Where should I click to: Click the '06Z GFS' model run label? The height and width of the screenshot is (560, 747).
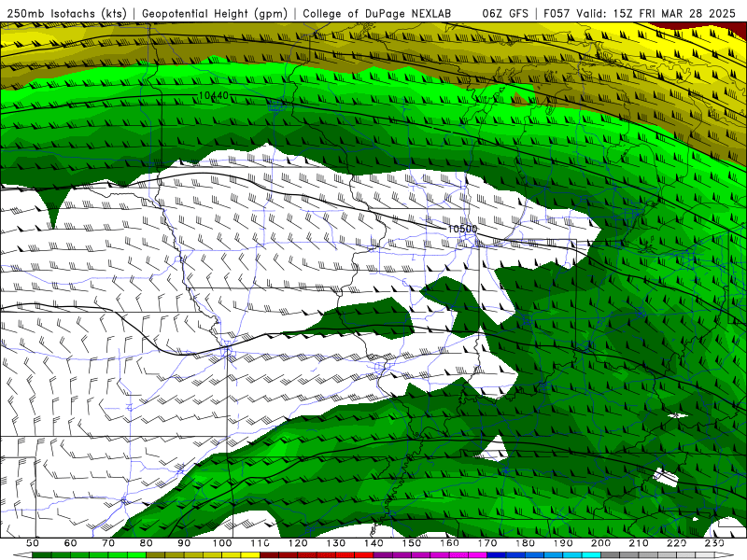click(x=505, y=13)
